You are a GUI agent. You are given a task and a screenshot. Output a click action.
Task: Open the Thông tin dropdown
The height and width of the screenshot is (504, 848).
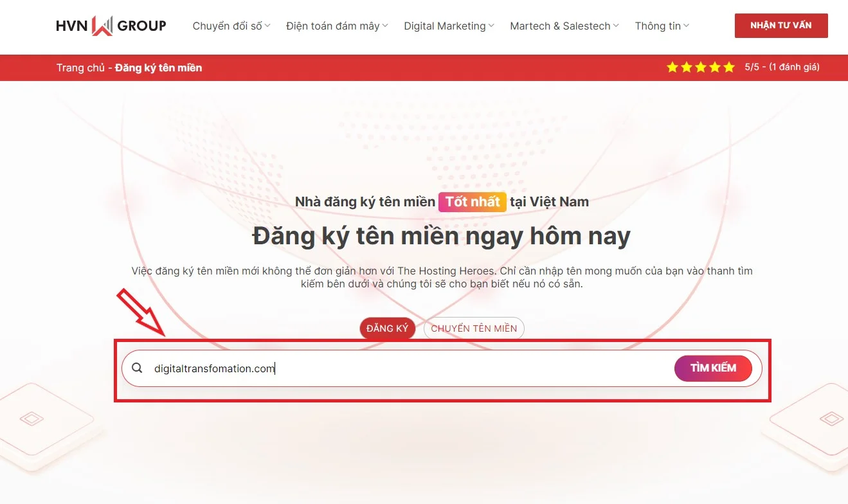[x=662, y=26]
